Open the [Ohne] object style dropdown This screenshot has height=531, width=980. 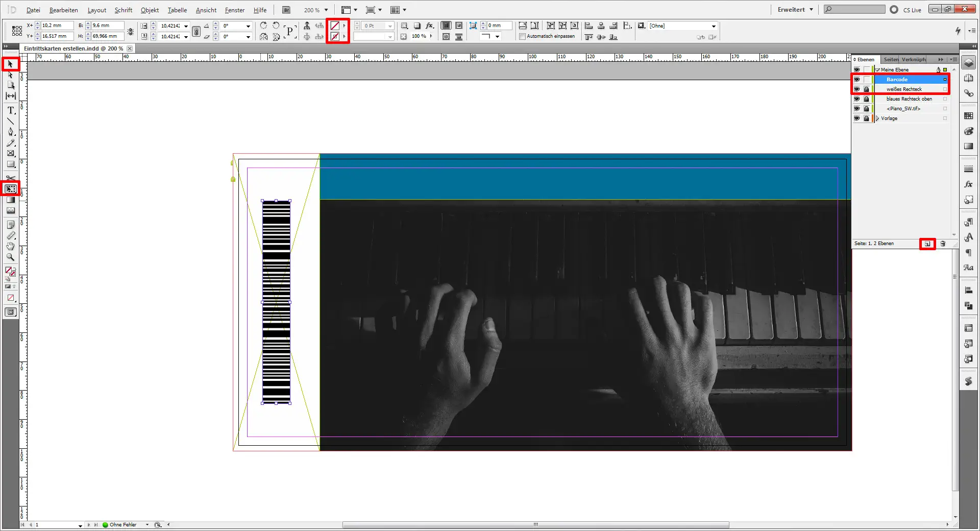(x=713, y=26)
